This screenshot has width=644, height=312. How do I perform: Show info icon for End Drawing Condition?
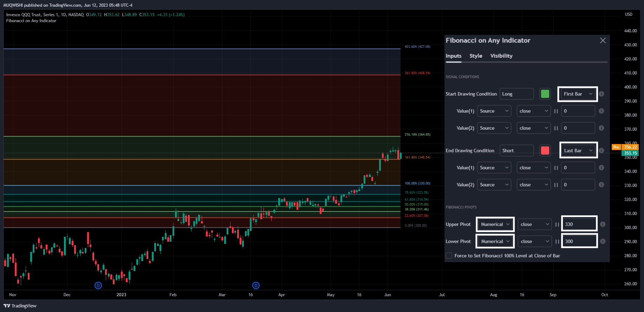pyautogui.click(x=601, y=150)
